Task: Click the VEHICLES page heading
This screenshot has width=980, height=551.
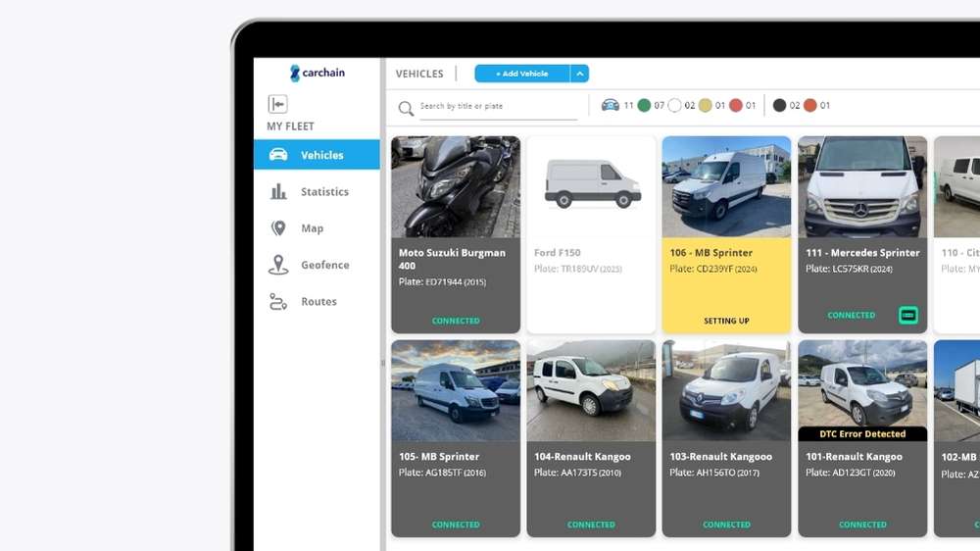Action: [419, 74]
